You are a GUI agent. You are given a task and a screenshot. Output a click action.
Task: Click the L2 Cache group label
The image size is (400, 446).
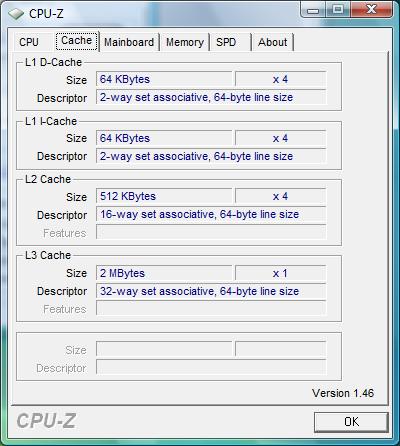click(48, 179)
